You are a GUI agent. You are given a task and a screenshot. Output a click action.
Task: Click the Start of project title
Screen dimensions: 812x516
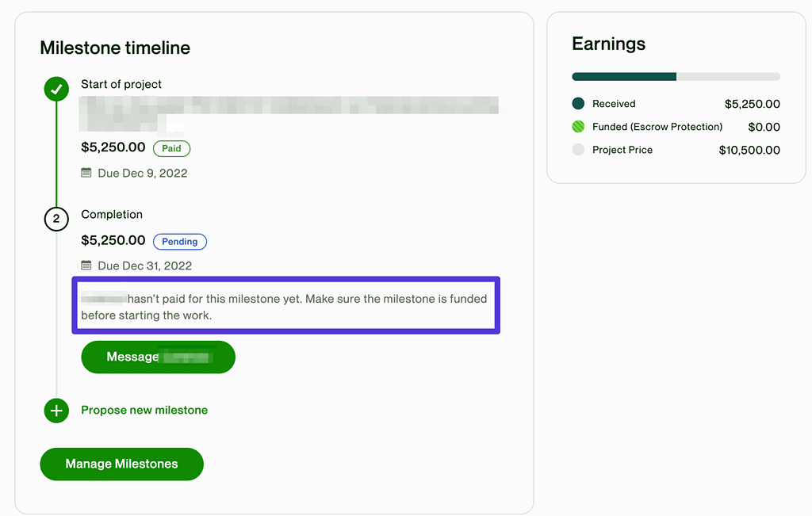pos(121,84)
